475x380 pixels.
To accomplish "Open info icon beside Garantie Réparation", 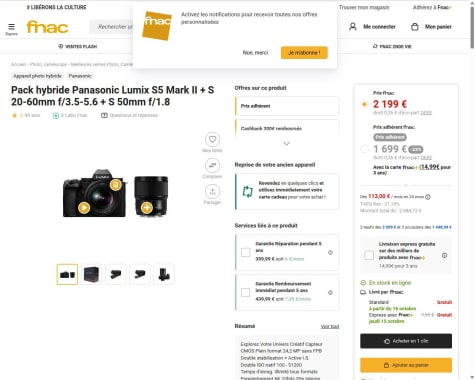I will [330, 252].
